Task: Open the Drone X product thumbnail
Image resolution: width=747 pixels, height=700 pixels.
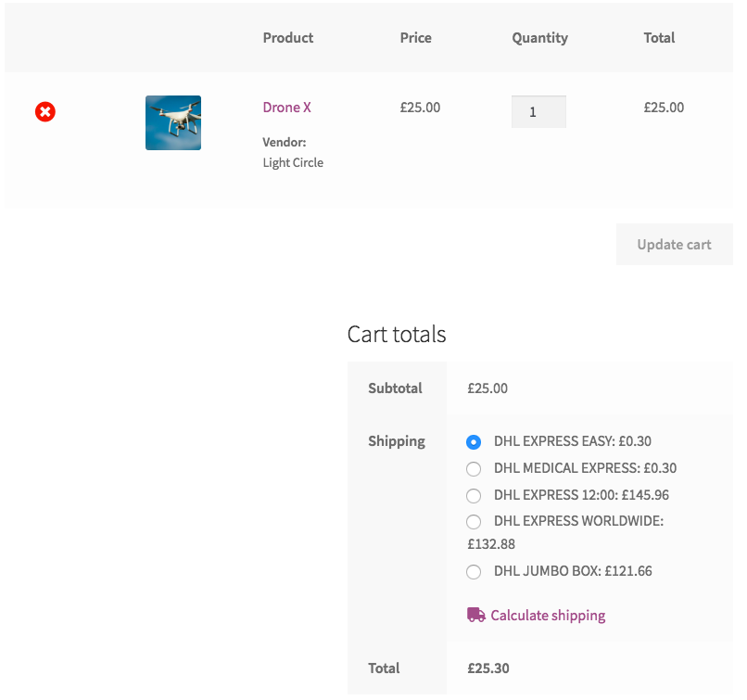Action: [173, 123]
